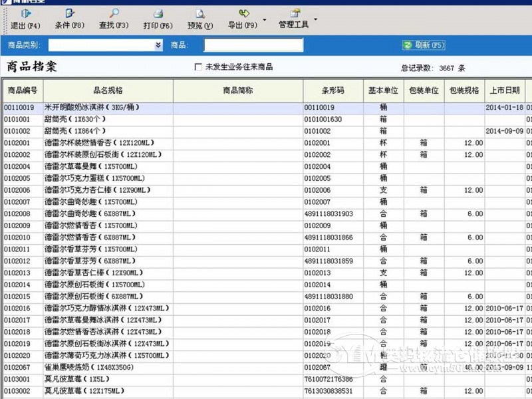Click the 条形码 column header
The height and width of the screenshot is (399, 532).
(x=333, y=90)
